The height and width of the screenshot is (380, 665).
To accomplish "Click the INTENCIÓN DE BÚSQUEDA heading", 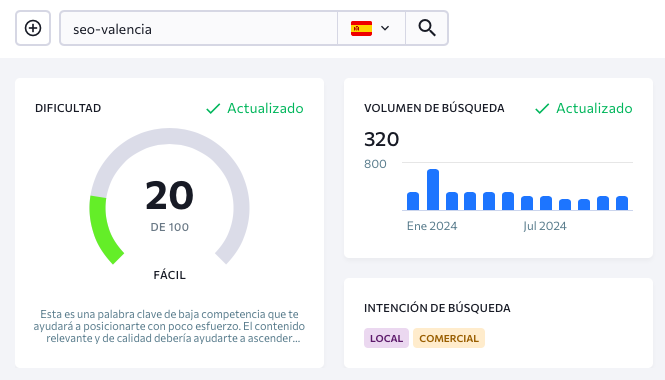I will [x=437, y=308].
